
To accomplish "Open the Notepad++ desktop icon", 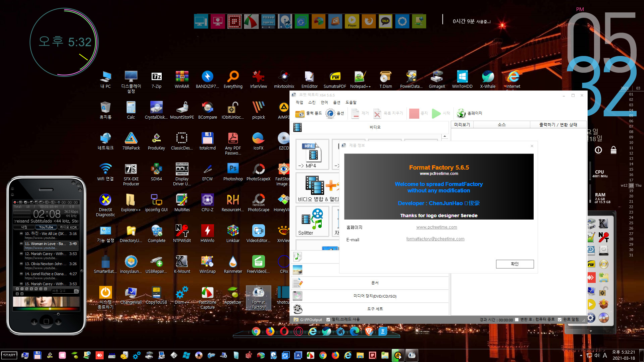I will click(360, 80).
